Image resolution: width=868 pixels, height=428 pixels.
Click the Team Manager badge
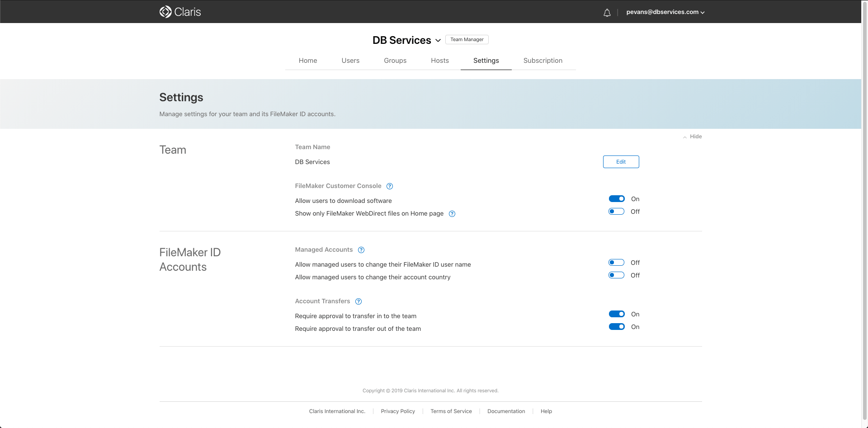tap(467, 40)
